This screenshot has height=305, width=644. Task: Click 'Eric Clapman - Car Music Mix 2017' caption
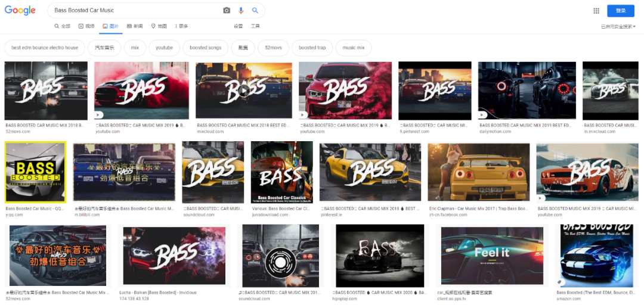pyautogui.click(x=479, y=208)
